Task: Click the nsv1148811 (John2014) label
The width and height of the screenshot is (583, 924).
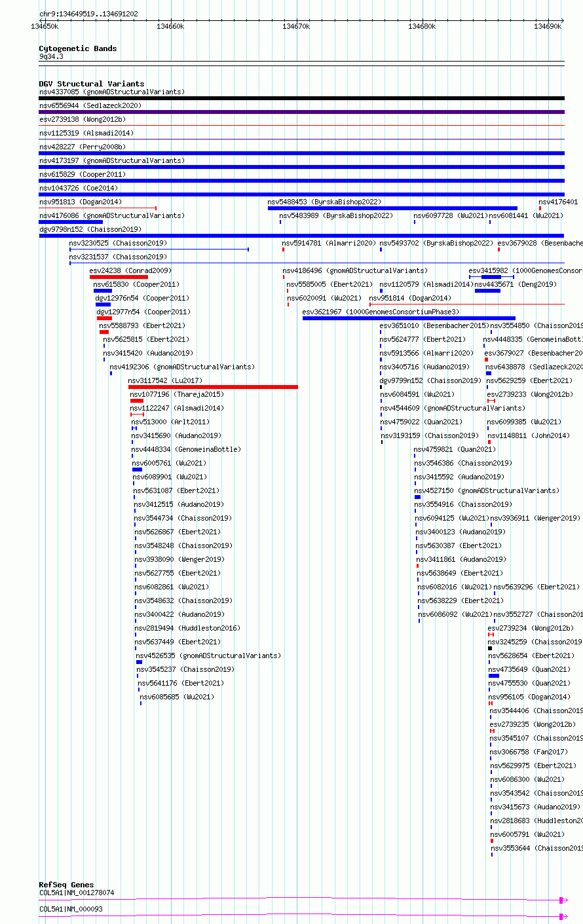Action: pyautogui.click(x=529, y=435)
